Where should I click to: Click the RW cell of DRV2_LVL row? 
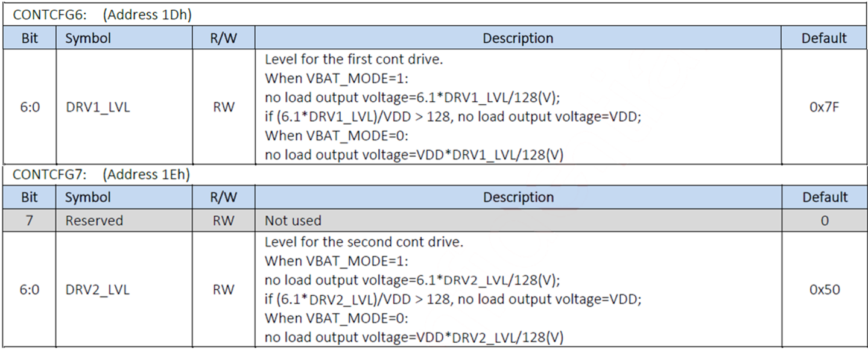[223, 290]
